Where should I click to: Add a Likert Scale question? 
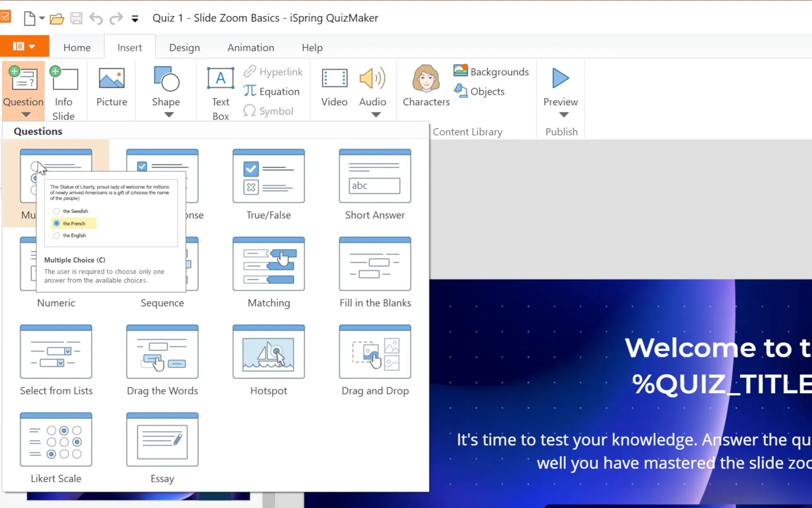(56, 448)
